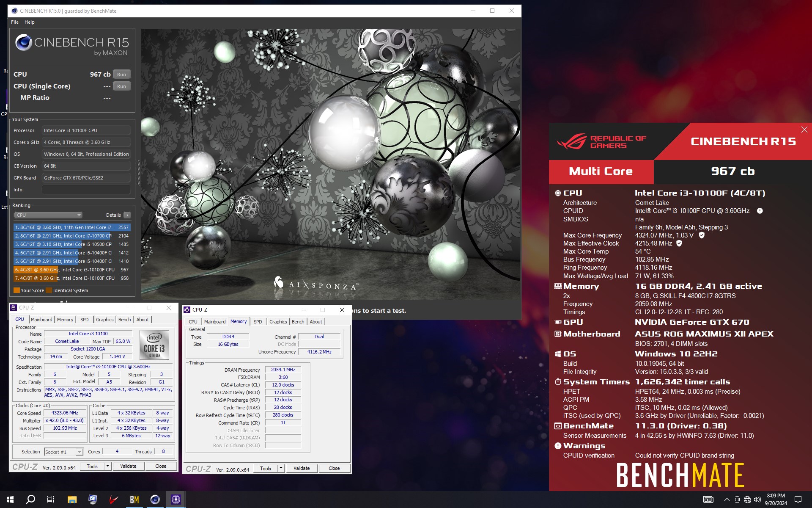Viewport: 812px width, 508px height.
Task: Click the CPU-Z Intel Core i3 badge
Action: (154, 345)
